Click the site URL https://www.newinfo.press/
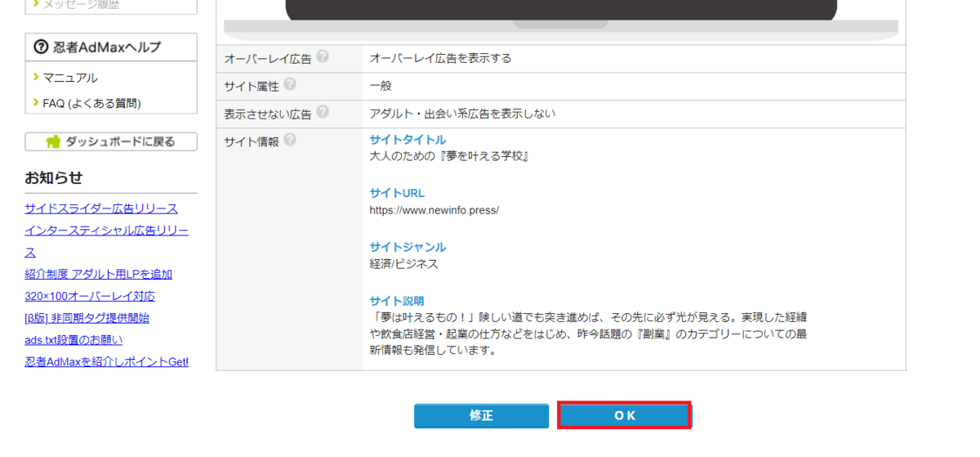Viewport: 980px width, 457px height. (434, 210)
